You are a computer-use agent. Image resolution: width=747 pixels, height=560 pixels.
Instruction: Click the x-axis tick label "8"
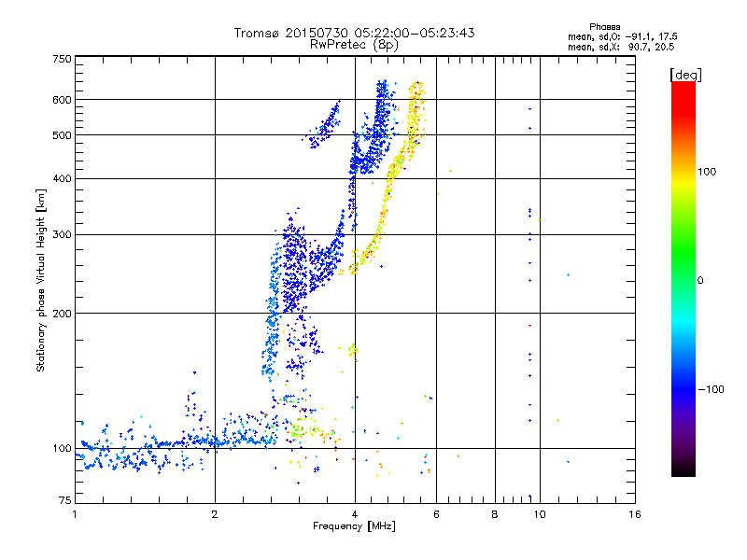coord(495,514)
